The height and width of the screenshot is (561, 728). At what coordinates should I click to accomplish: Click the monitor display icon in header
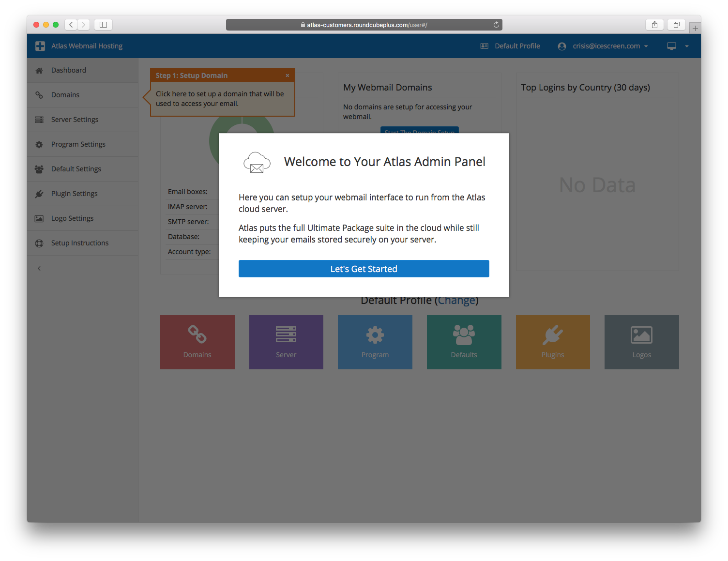672,46
